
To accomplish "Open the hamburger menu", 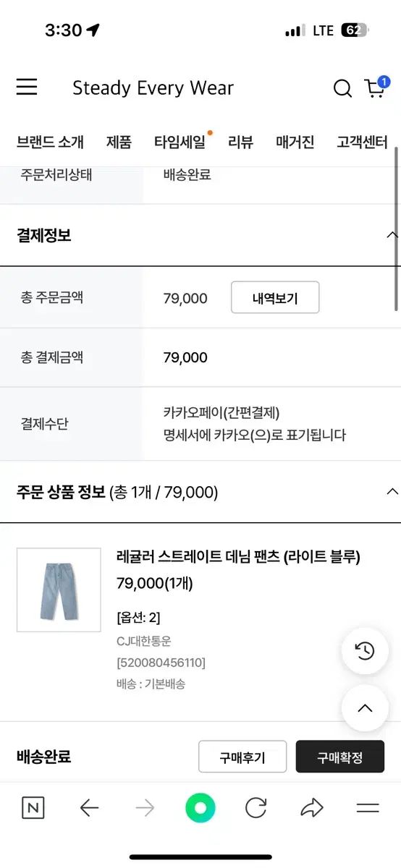I will click(x=27, y=88).
